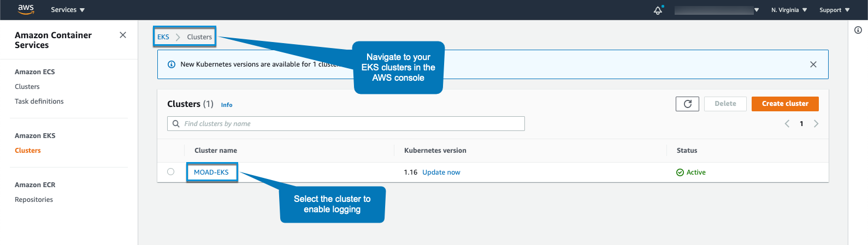Click the AWS logo home icon

click(x=26, y=9)
